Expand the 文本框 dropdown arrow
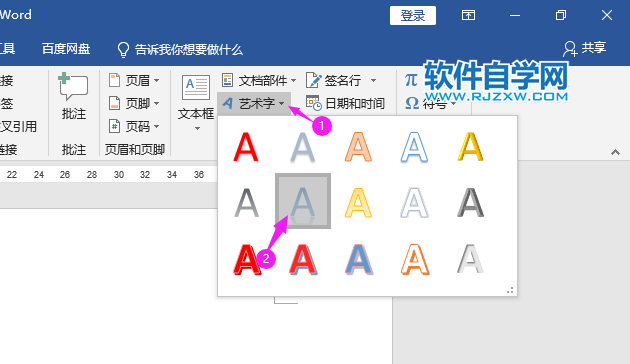630x364 pixels. 197,129
